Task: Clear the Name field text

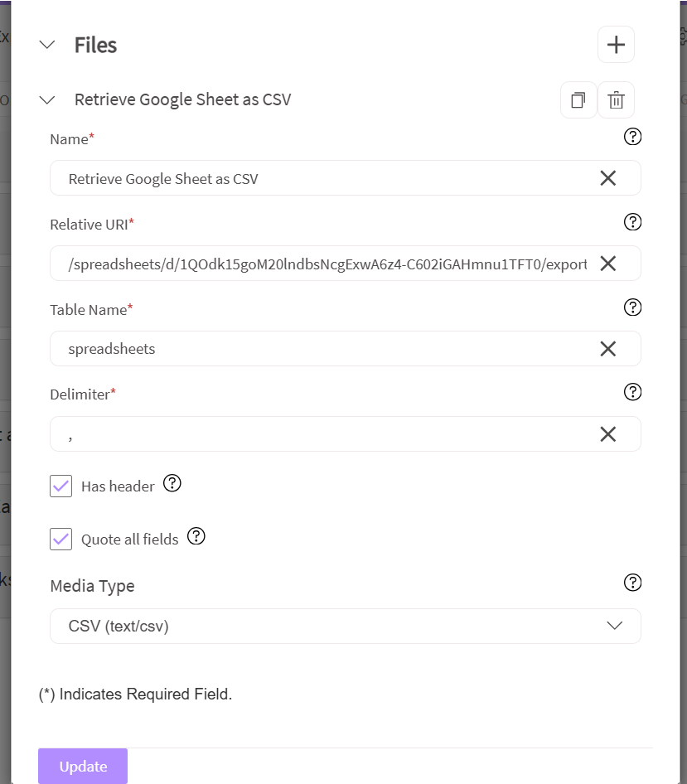Action: pos(607,178)
